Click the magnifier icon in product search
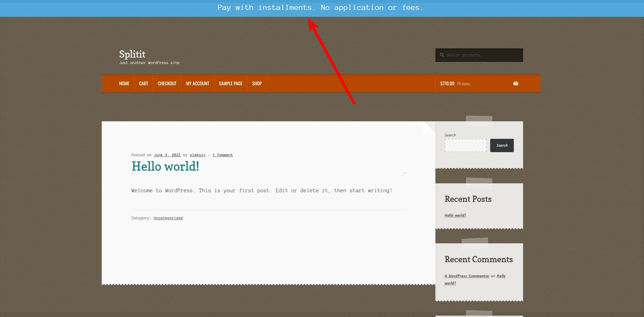 coord(442,55)
